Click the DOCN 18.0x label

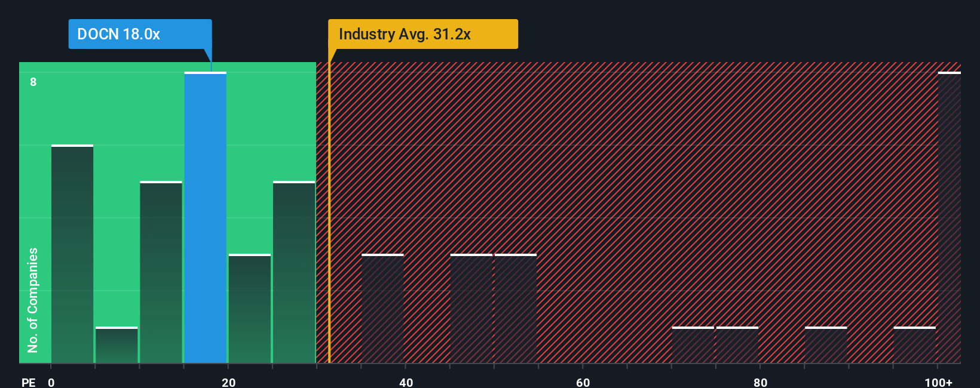click(140, 34)
